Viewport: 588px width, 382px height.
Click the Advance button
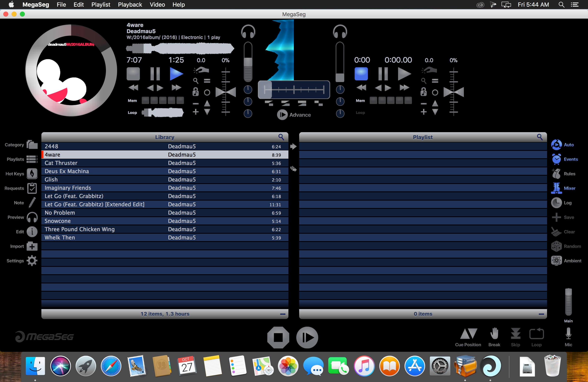click(x=294, y=115)
